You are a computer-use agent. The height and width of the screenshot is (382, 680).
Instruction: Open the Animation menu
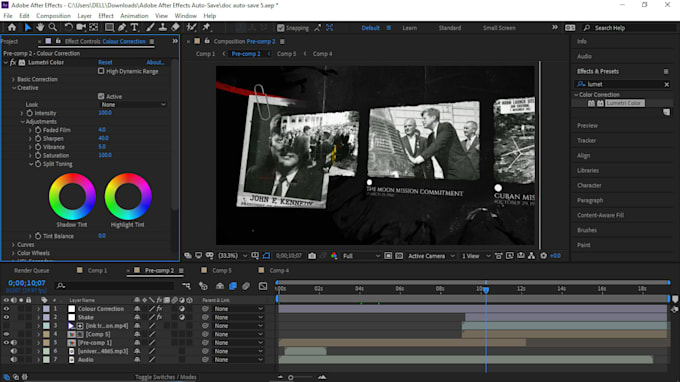pyautogui.click(x=134, y=16)
